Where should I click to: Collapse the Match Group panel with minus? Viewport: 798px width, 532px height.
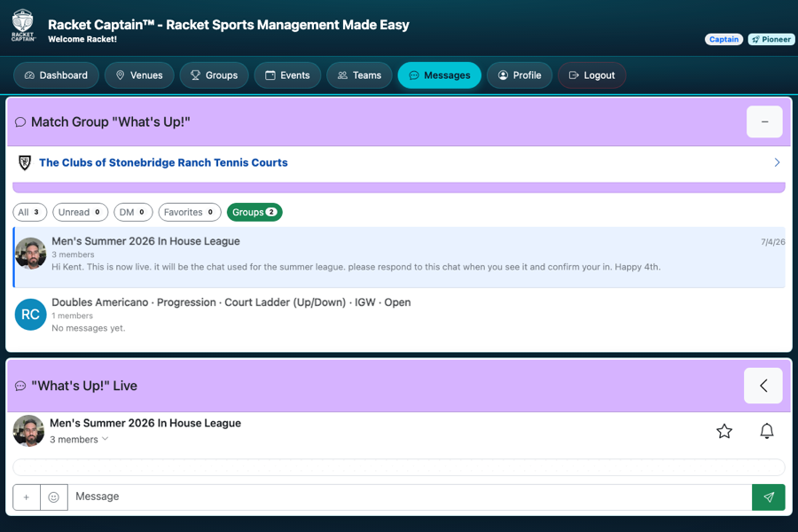pyautogui.click(x=764, y=121)
